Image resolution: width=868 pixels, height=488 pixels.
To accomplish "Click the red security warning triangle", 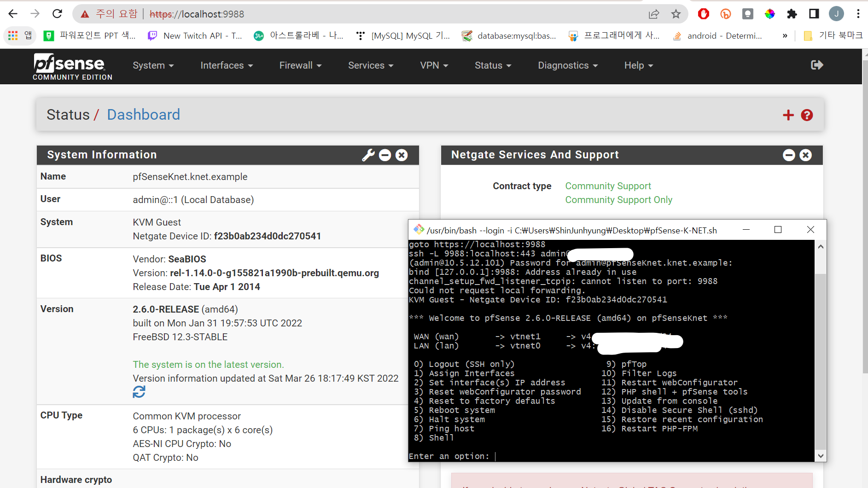I will click(85, 14).
